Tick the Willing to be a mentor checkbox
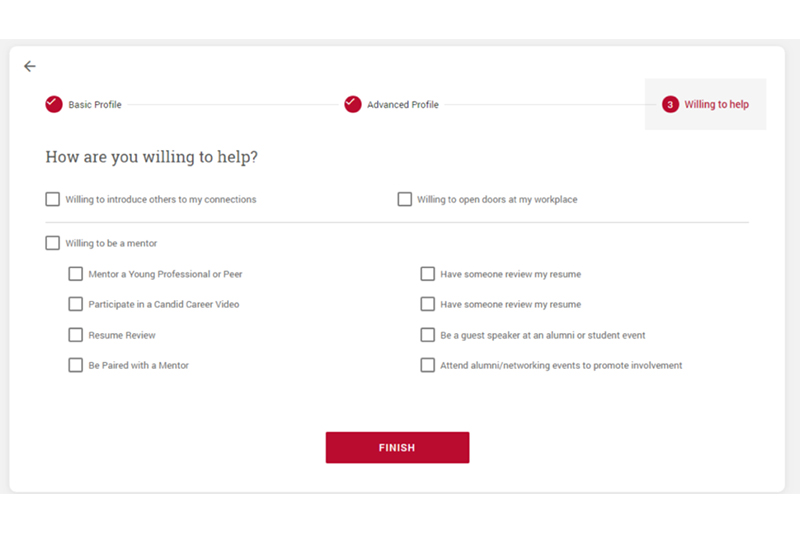 [53, 243]
